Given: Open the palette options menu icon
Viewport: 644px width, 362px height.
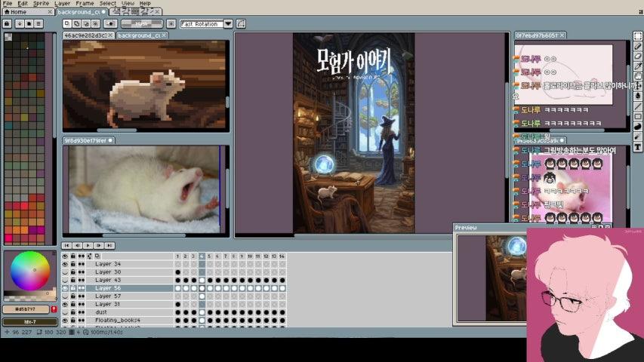Looking at the screenshot, I should [x=38, y=23].
